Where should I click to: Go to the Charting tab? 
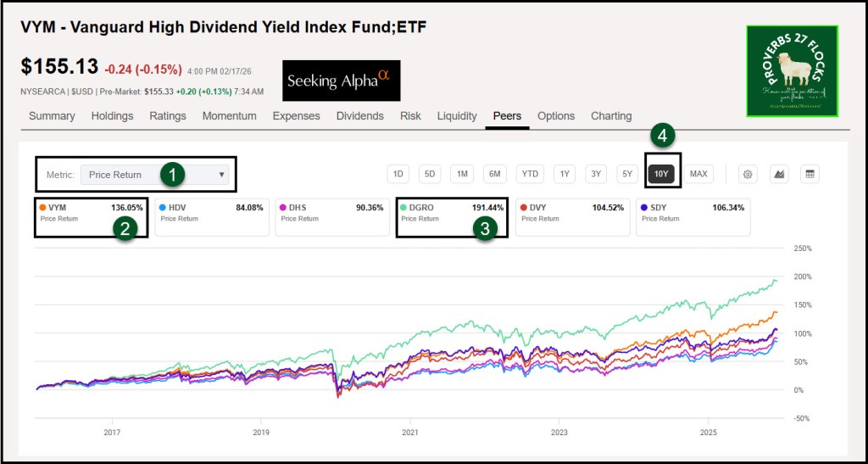click(610, 116)
